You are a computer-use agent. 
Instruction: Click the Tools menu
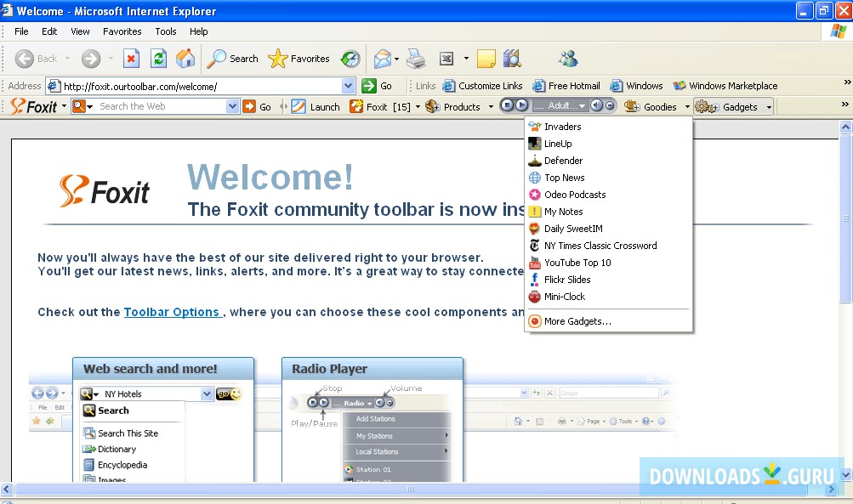click(x=165, y=31)
